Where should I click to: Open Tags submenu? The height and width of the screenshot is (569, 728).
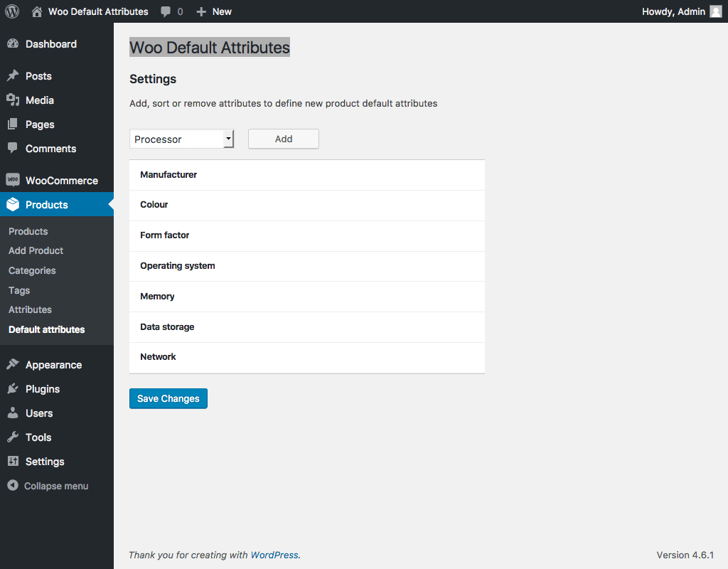(19, 290)
